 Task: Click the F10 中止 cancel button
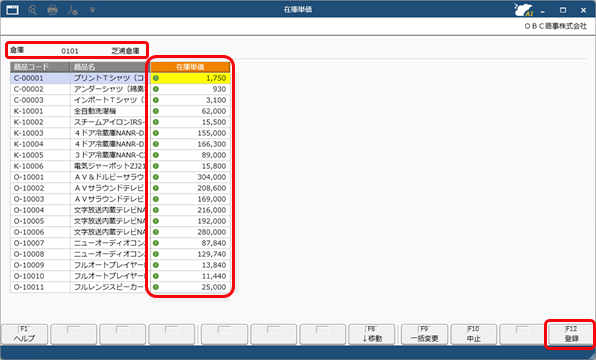[474, 334]
